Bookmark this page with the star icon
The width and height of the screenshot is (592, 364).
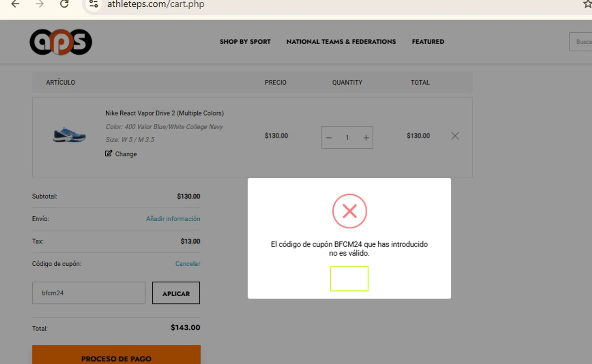coord(587,4)
